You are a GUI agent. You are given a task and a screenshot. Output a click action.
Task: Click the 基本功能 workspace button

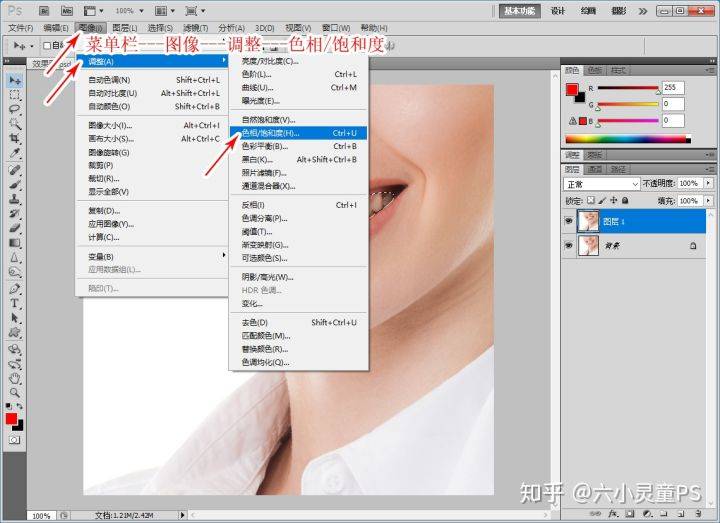(x=519, y=11)
